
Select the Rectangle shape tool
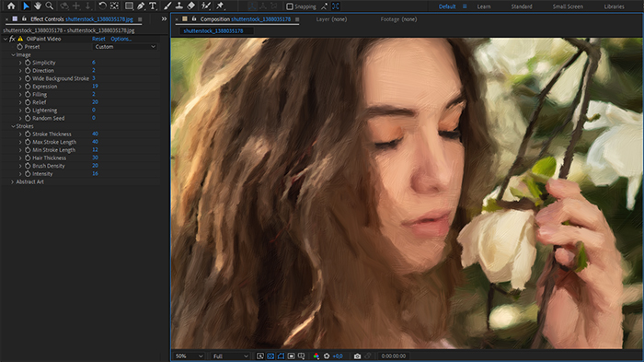(129, 6)
